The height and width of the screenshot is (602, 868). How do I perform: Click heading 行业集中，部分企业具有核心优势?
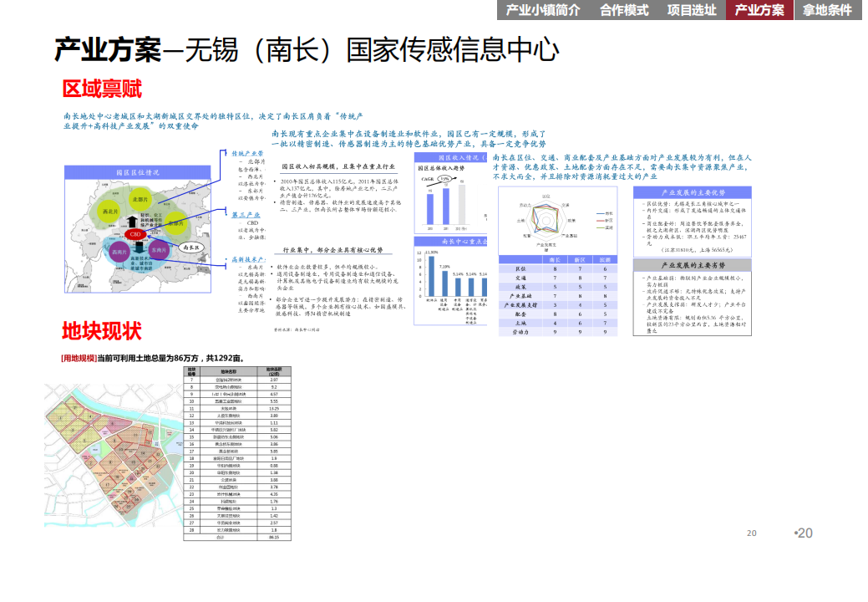pos(332,250)
